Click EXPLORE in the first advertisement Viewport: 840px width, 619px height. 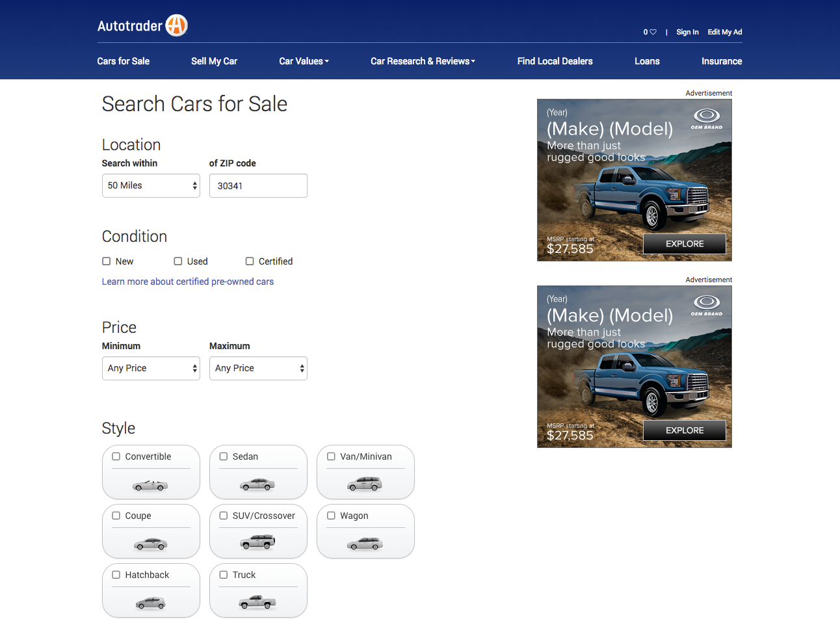(x=685, y=244)
